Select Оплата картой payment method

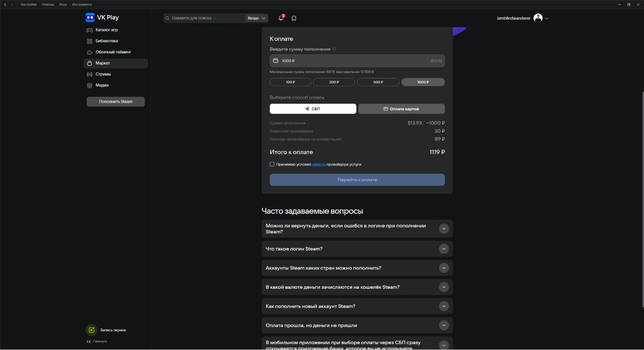pos(401,109)
